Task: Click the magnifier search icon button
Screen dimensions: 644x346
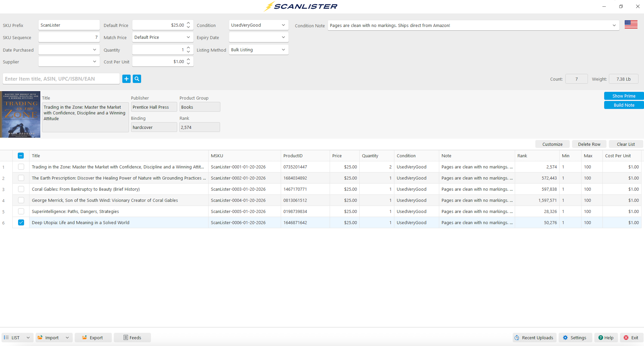Action: coord(137,79)
